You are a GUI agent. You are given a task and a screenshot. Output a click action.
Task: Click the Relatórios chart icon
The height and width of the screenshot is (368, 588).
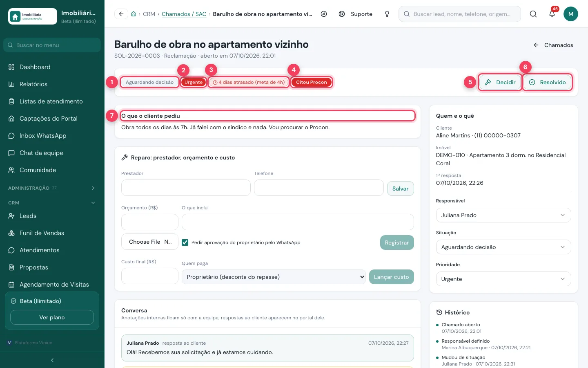point(11,84)
